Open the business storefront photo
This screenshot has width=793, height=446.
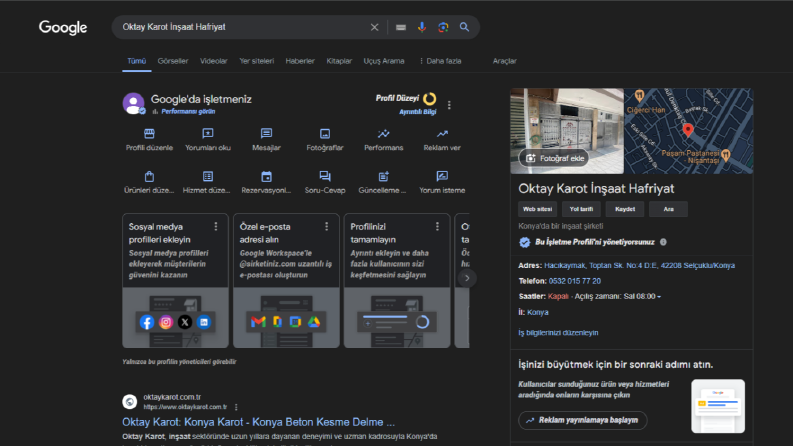pyautogui.click(x=567, y=131)
